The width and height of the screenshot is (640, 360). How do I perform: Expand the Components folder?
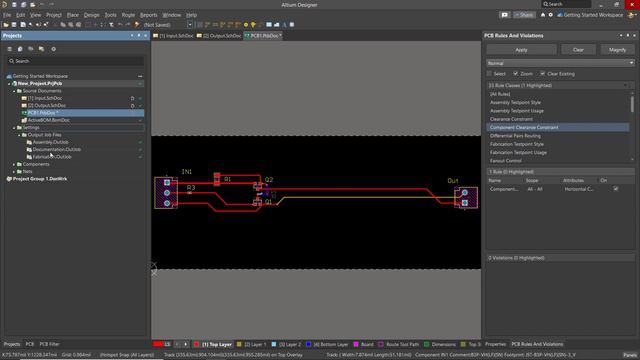coord(14,164)
